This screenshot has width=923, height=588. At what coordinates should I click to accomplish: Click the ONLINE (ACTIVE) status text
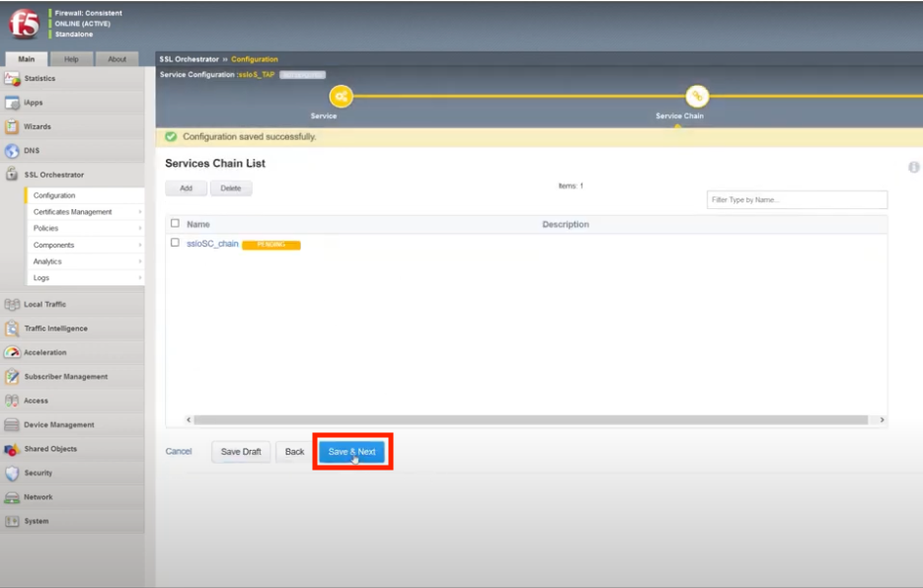82,24
